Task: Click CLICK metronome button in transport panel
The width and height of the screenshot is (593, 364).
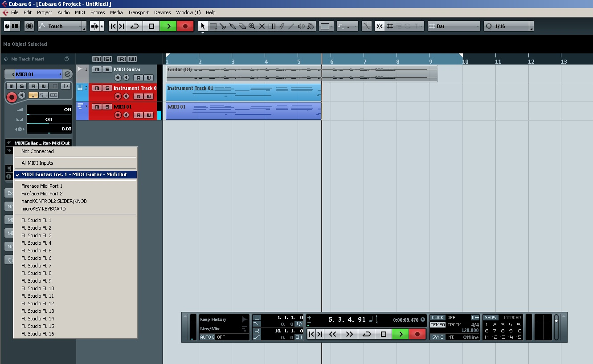Action: pyautogui.click(x=438, y=318)
